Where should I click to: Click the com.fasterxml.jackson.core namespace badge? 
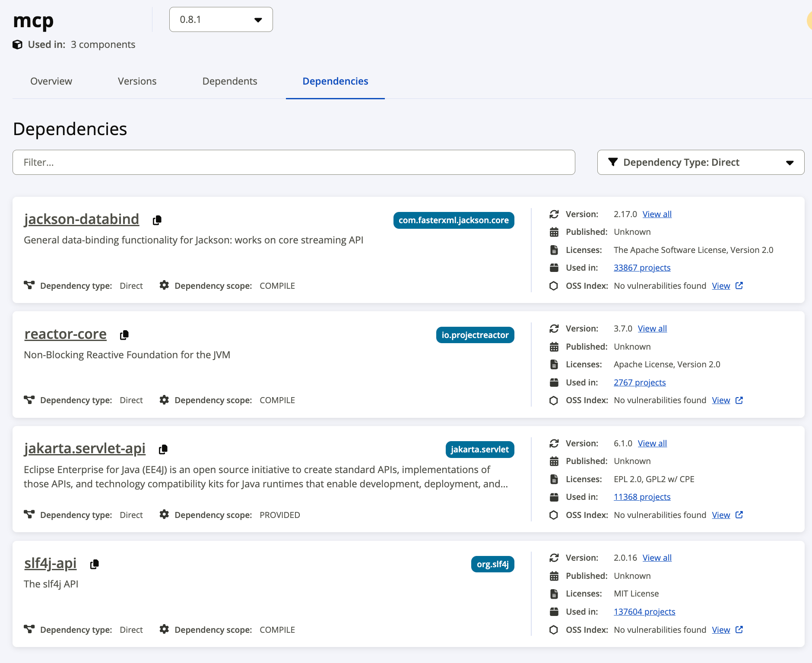point(454,220)
